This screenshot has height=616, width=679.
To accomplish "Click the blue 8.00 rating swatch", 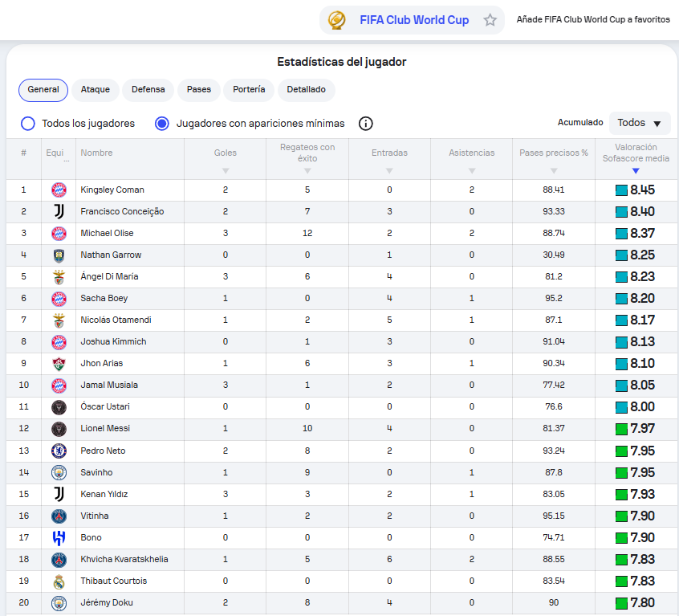I will pyautogui.click(x=621, y=407).
